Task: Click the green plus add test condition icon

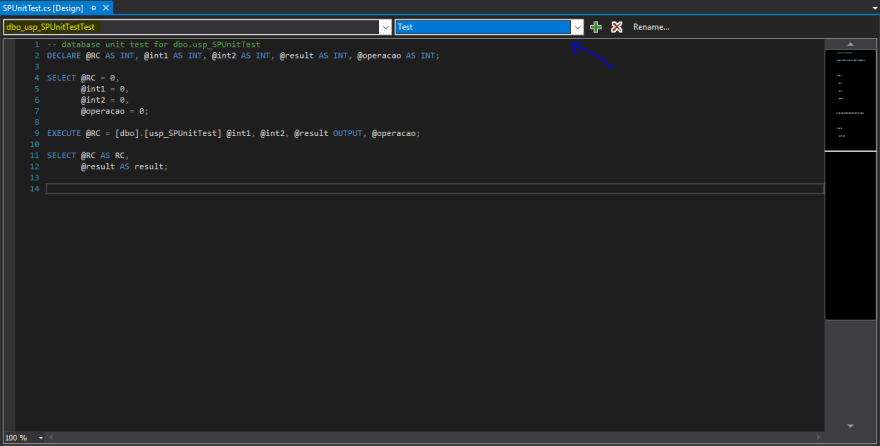Action: (596, 27)
